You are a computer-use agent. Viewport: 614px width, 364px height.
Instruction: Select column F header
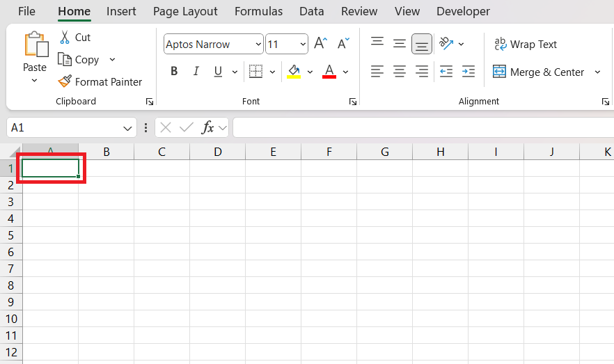point(329,152)
